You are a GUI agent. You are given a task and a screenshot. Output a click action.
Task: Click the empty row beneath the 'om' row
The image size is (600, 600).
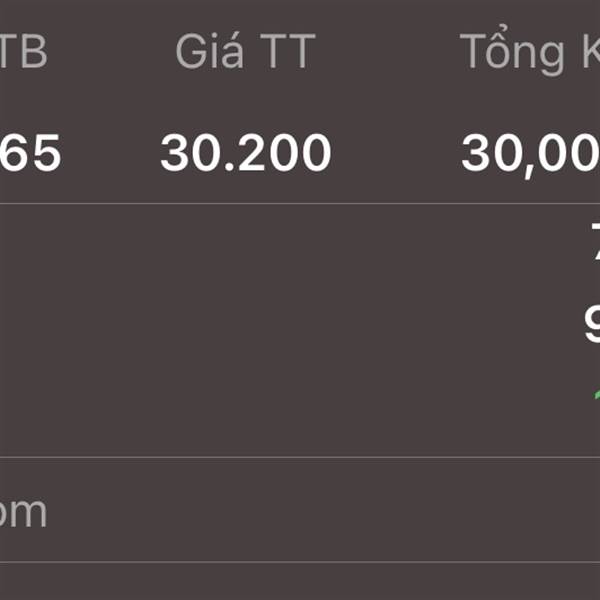[300, 581]
